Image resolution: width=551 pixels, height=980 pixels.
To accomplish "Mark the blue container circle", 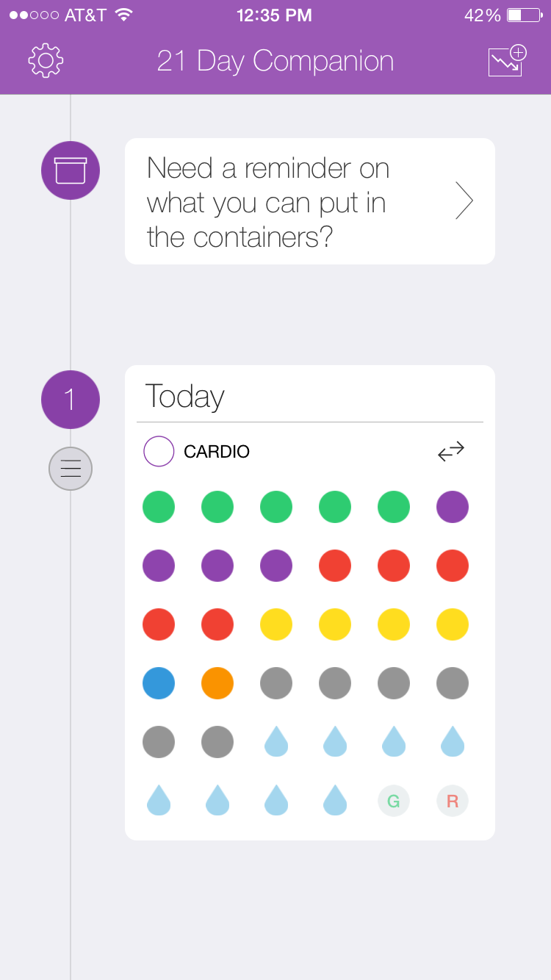I will [159, 683].
